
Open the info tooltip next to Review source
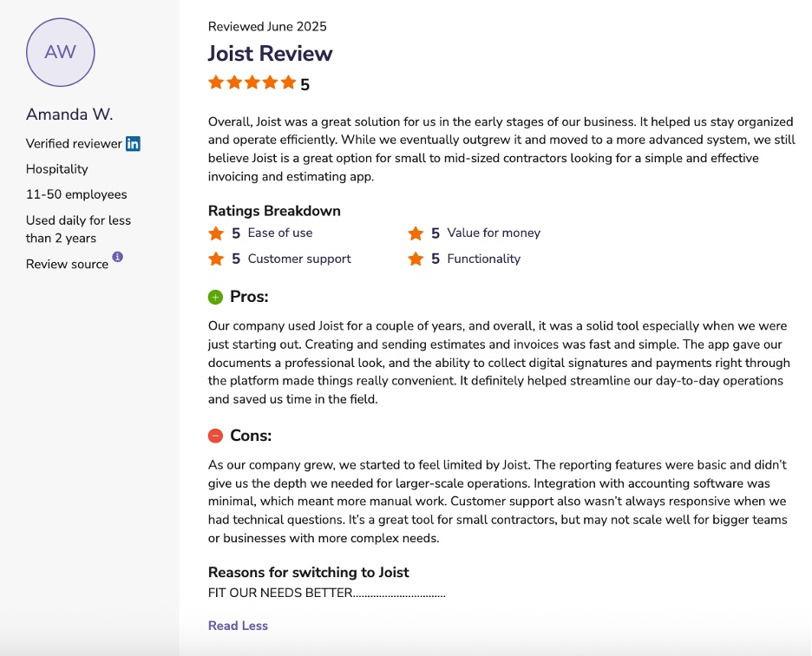tap(118, 258)
